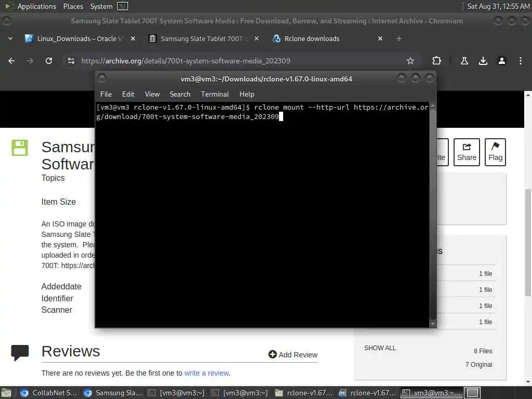Click the Chromium back arrow

[11, 61]
